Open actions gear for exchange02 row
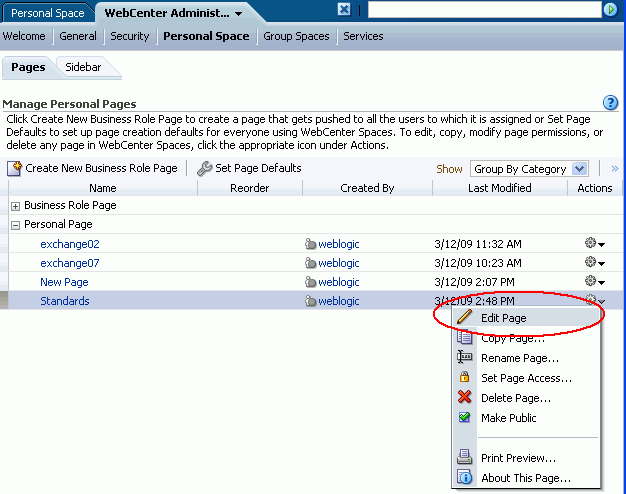626x494 pixels. [594, 243]
